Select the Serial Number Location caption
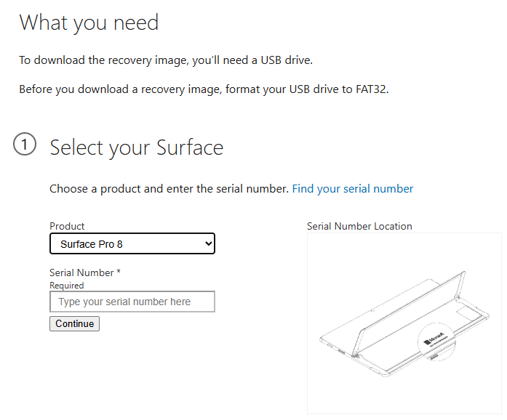 tap(359, 226)
